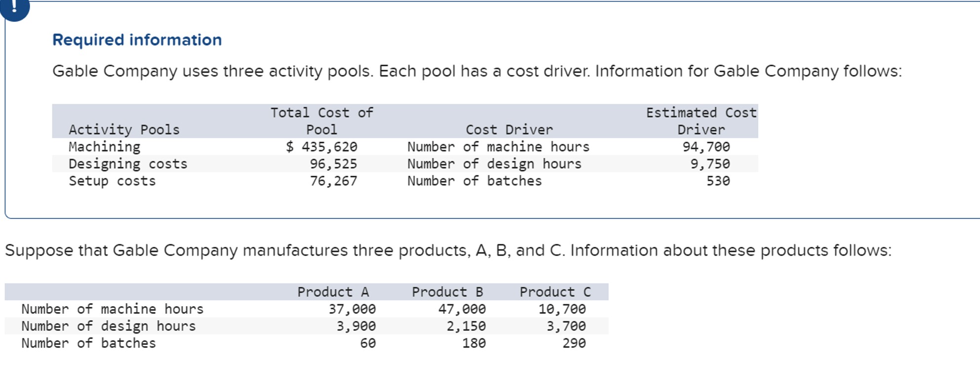Click the $ 435,620 machining cost value
The width and height of the screenshot is (980, 366).
322,147
